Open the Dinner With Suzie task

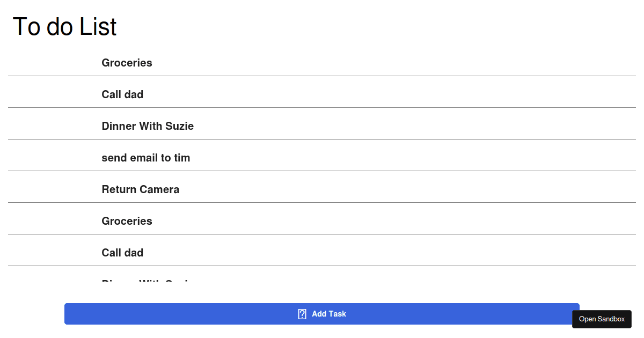click(148, 126)
